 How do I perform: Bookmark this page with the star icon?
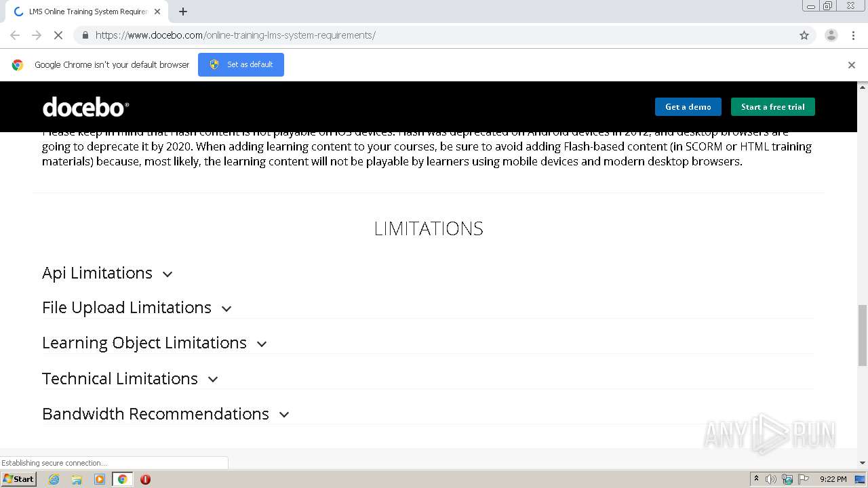(804, 35)
